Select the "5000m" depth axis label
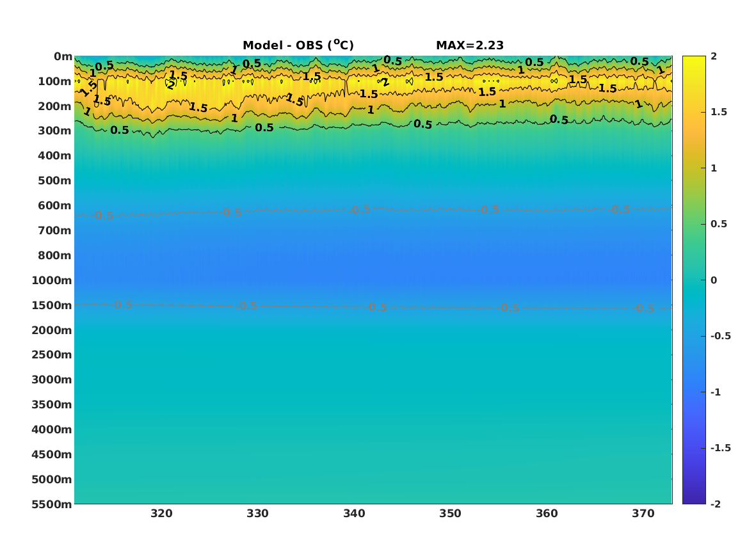 (x=51, y=479)
